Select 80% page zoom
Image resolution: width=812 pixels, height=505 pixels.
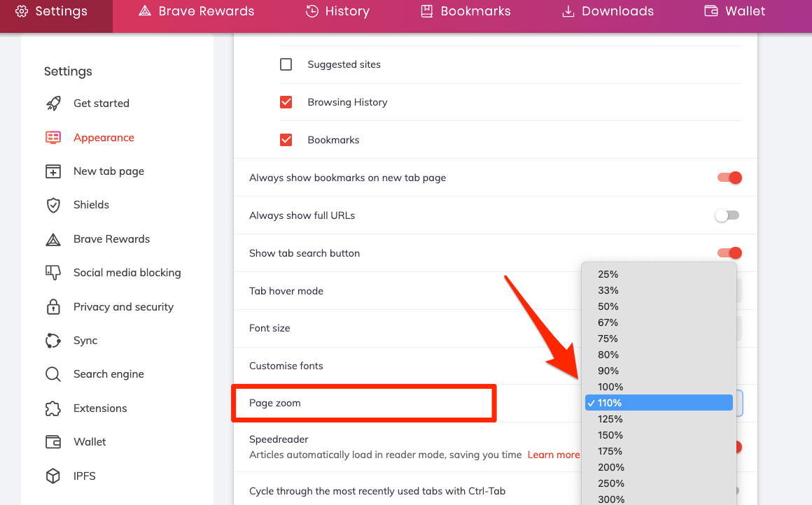point(659,355)
